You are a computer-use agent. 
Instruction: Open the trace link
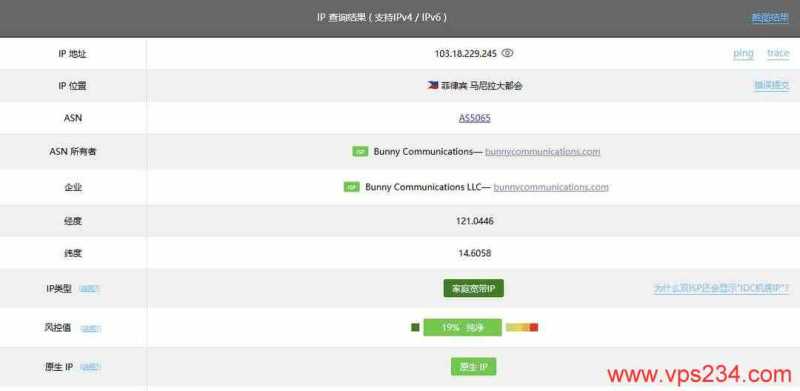pyautogui.click(x=778, y=53)
